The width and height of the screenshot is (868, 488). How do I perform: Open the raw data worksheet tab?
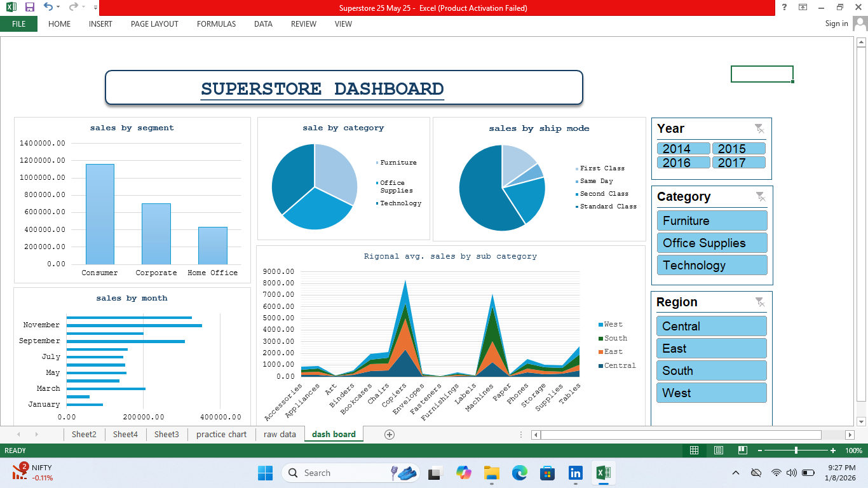[280, 435]
